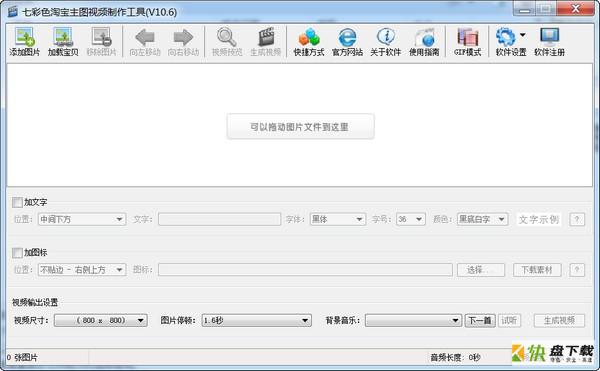Enable the 加文字 add text checkbox
This screenshot has width=600, height=371.
[x=17, y=202]
